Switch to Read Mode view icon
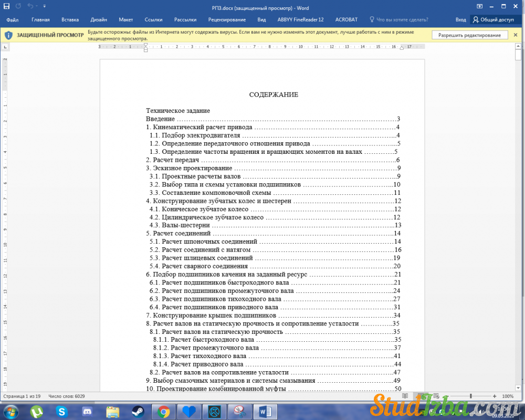 pos(405,396)
